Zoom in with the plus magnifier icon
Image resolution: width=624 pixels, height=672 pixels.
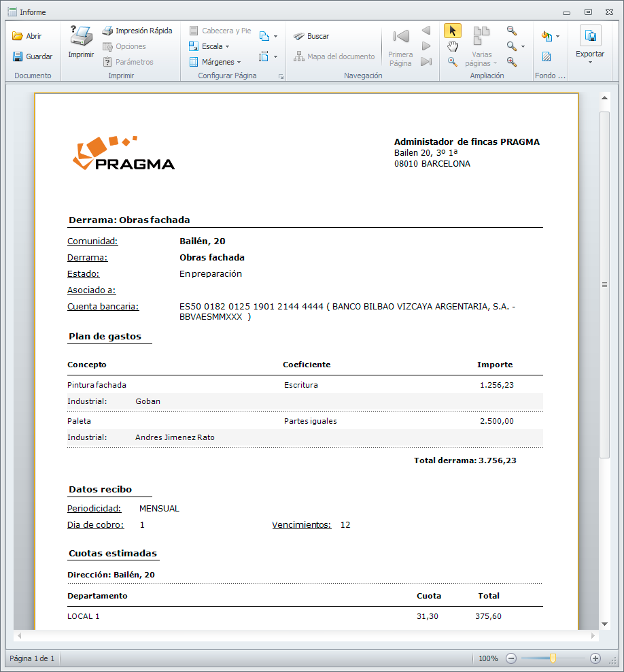coord(512,62)
